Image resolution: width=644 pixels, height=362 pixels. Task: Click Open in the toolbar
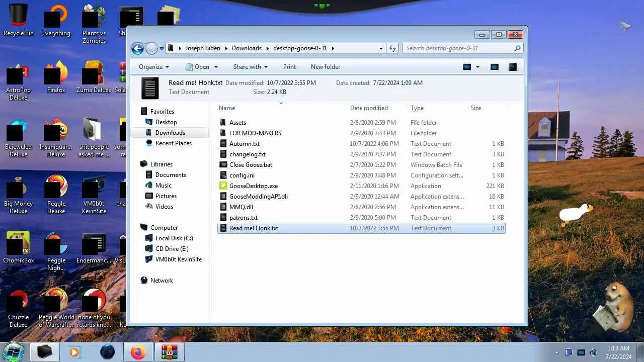[x=197, y=67]
